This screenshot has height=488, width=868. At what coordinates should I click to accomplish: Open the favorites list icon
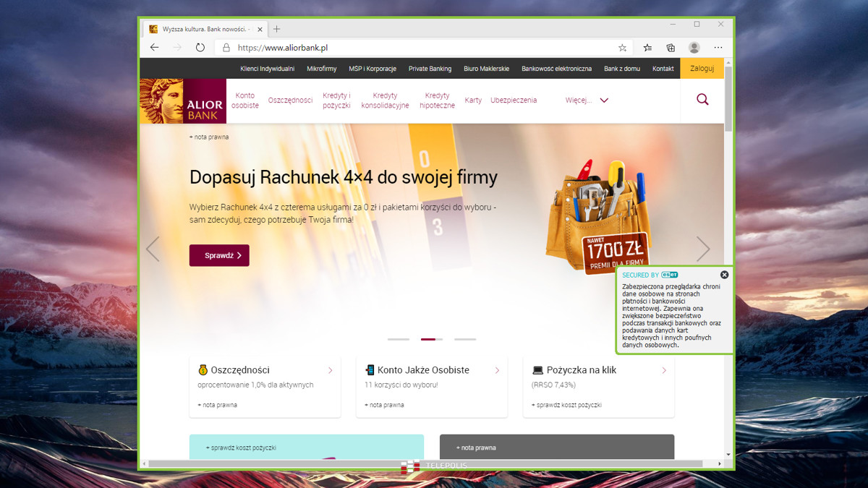(647, 48)
